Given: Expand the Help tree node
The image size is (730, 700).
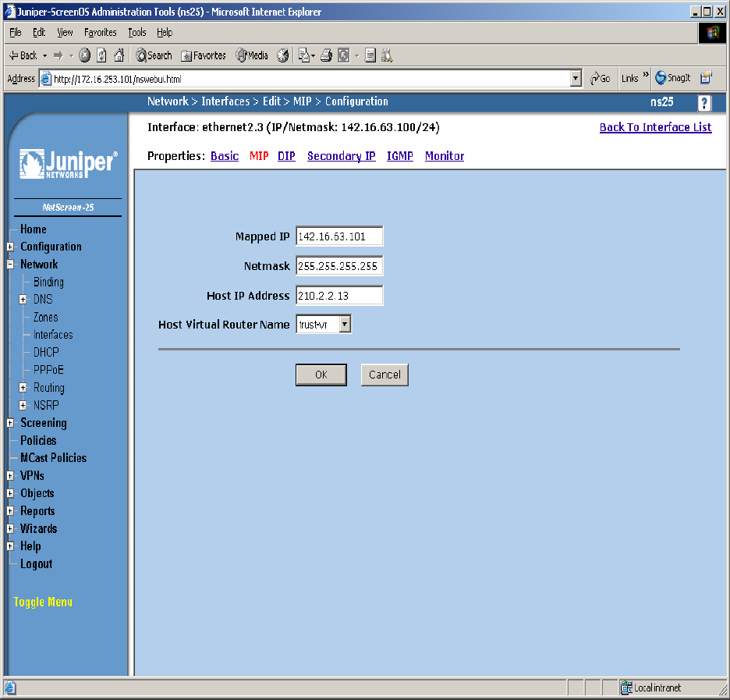Looking at the screenshot, I should (x=10, y=546).
